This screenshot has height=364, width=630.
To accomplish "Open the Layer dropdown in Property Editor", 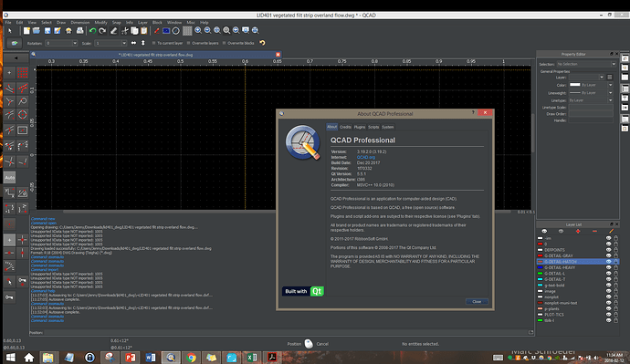I will (602, 77).
